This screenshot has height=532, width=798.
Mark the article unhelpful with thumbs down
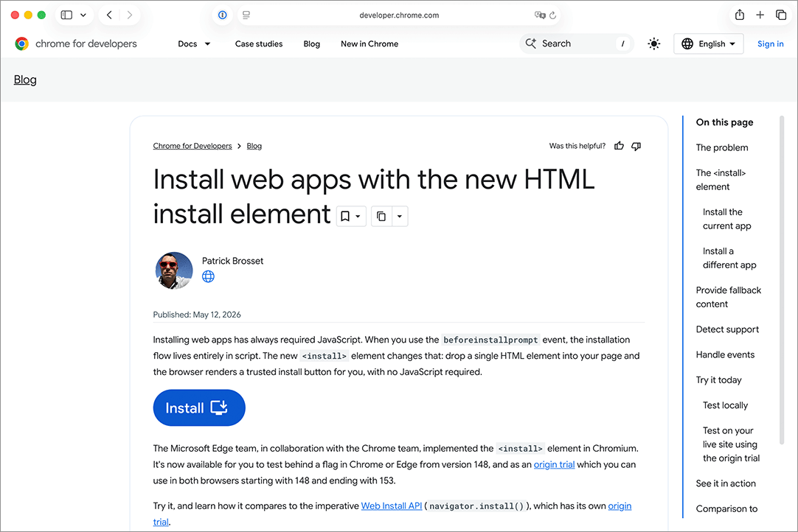636,146
